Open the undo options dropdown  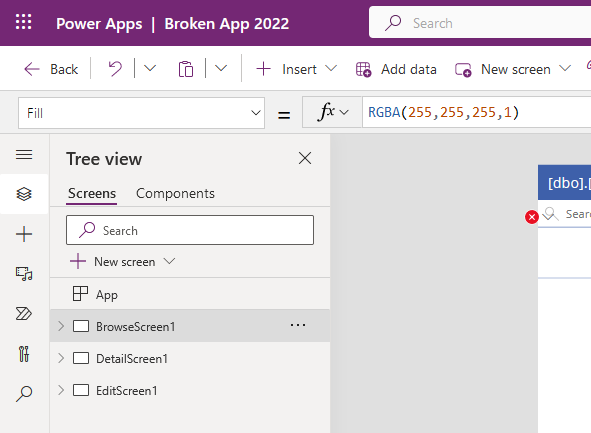pos(150,69)
